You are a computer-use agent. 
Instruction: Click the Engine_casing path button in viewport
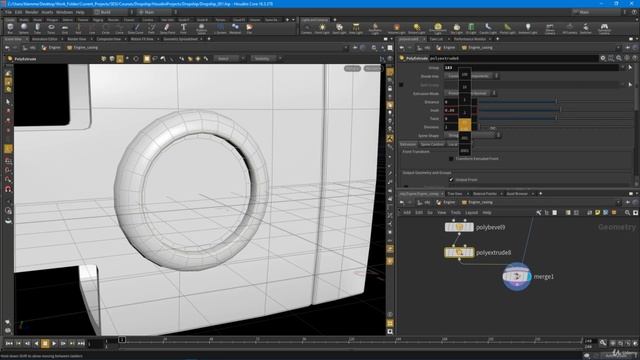(x=83, y=48)
